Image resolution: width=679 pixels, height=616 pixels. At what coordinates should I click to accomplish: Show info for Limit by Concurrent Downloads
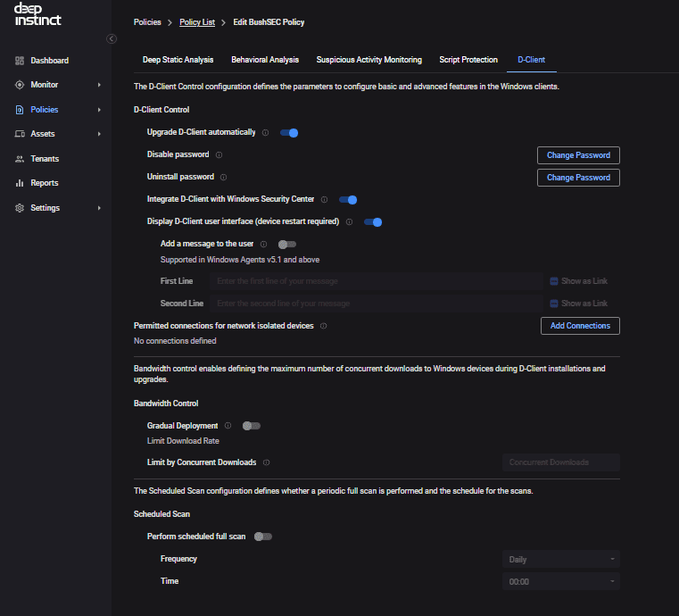[266, 462]
